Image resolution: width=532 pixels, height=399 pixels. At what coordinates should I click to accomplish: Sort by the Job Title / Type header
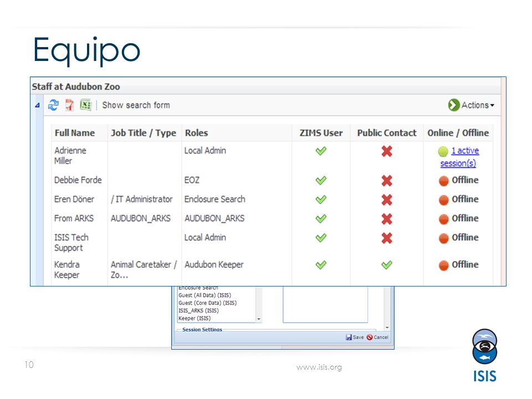click(144, 133)
